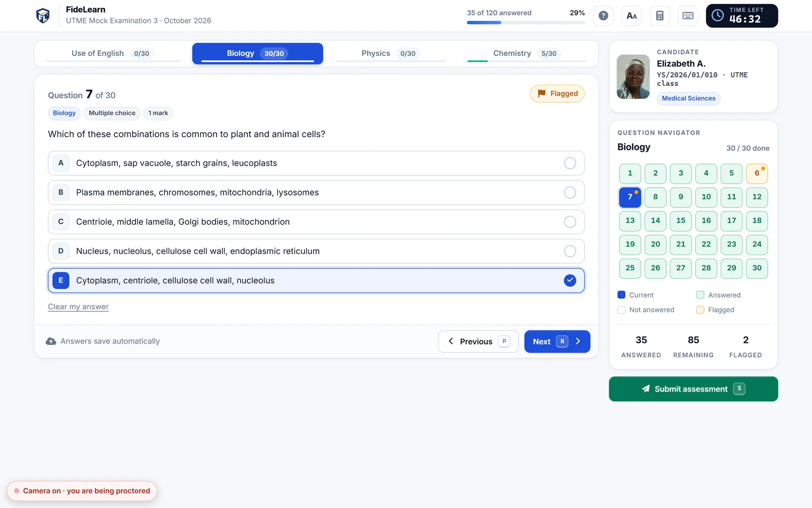Open the calculator tool icon
The image size is (812, 508).
tap(660, 16)
